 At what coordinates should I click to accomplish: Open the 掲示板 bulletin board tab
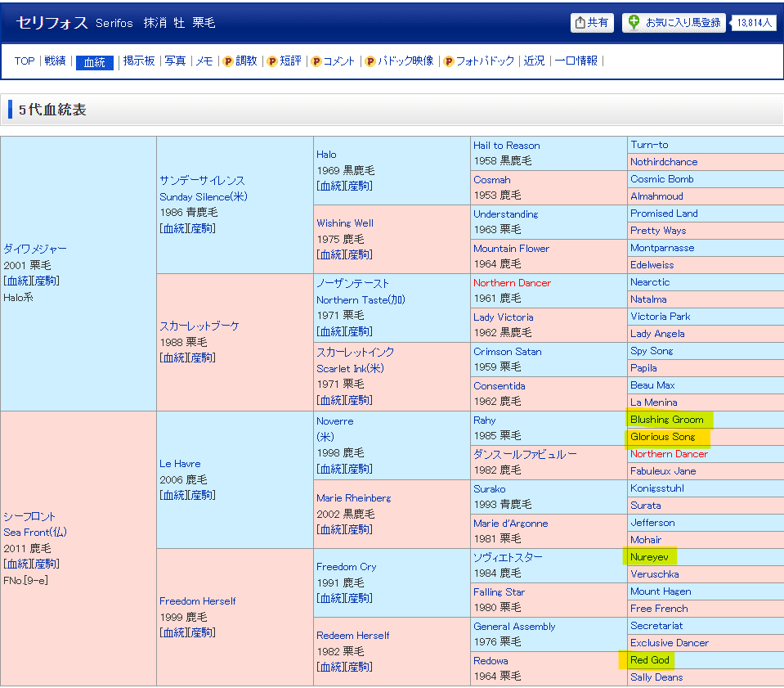[139, 61]
